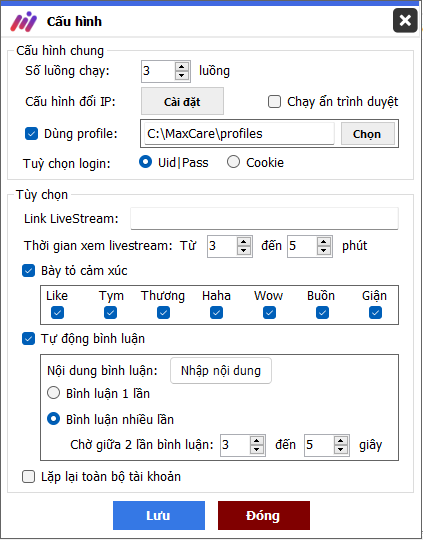Decrease livestream watch time đến value

pyautogui.click(x=324, y=251)
